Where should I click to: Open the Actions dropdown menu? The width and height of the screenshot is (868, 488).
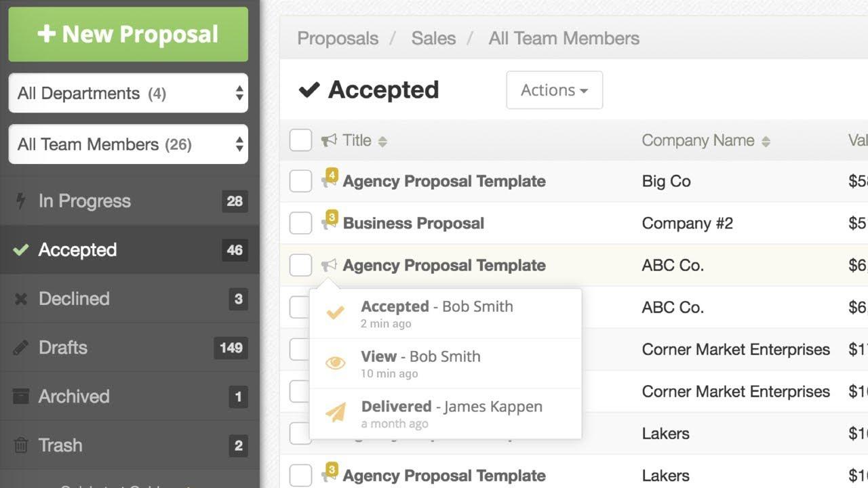[554, 90]
